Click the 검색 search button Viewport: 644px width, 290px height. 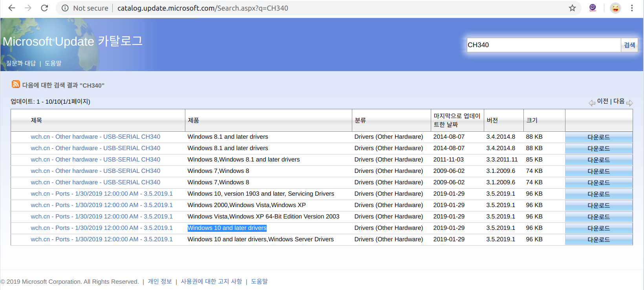(629, 45)
